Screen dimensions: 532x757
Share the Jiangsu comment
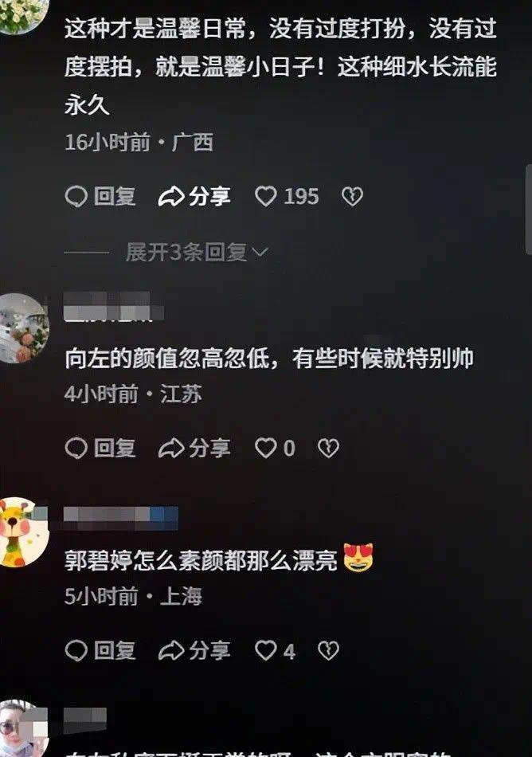pos(194,448)
